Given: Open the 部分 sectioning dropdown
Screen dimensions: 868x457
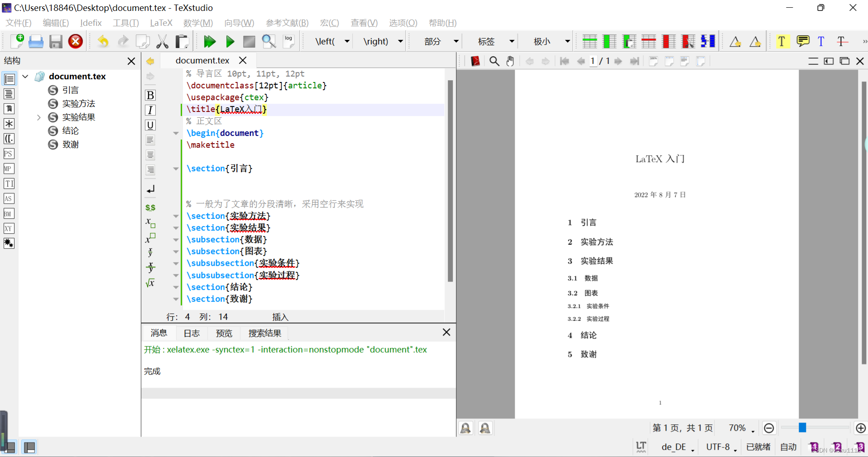Looking at the screenshot, I should pyautogui.click(x=456, y=41).
